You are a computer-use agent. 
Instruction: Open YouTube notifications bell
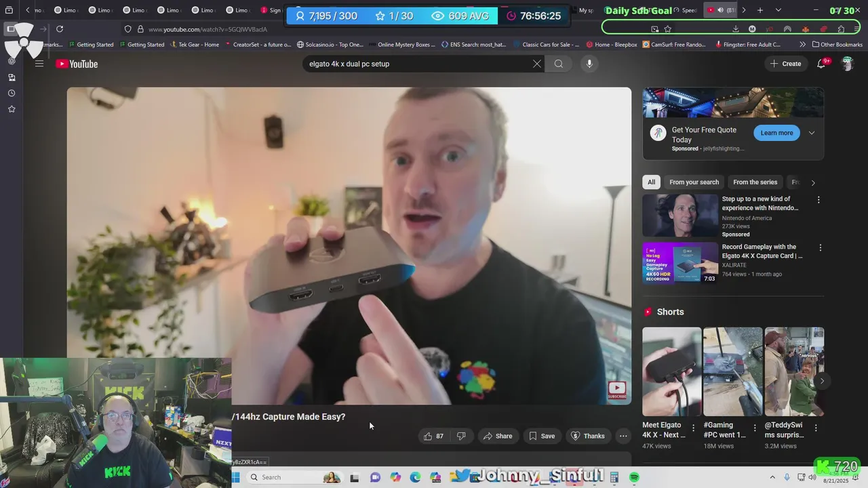[x=821, y=64]
